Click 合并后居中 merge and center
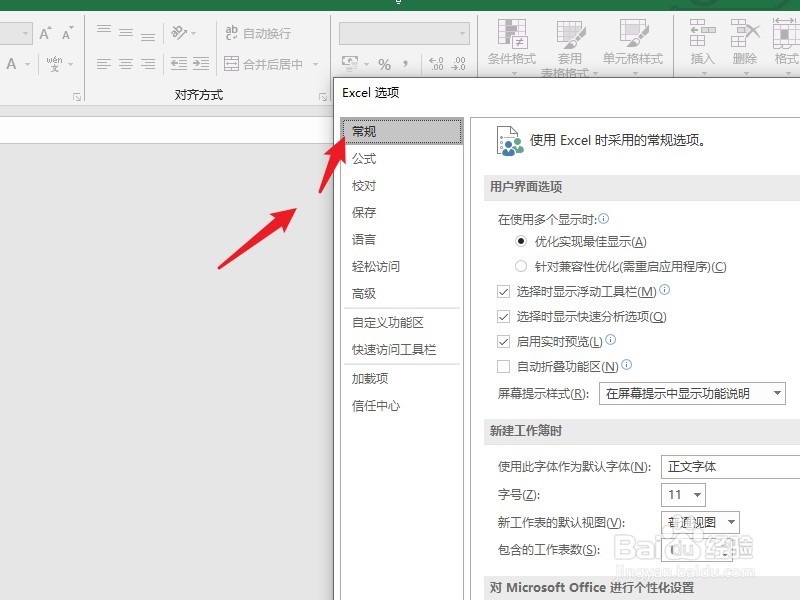Viewport: 800px width, 600px height. click(263, 64)
